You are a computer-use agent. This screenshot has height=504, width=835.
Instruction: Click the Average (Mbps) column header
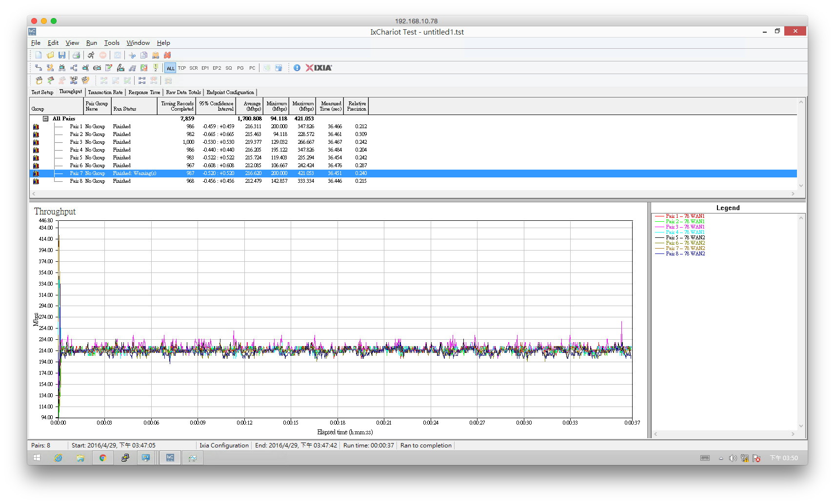coord(249,106)
